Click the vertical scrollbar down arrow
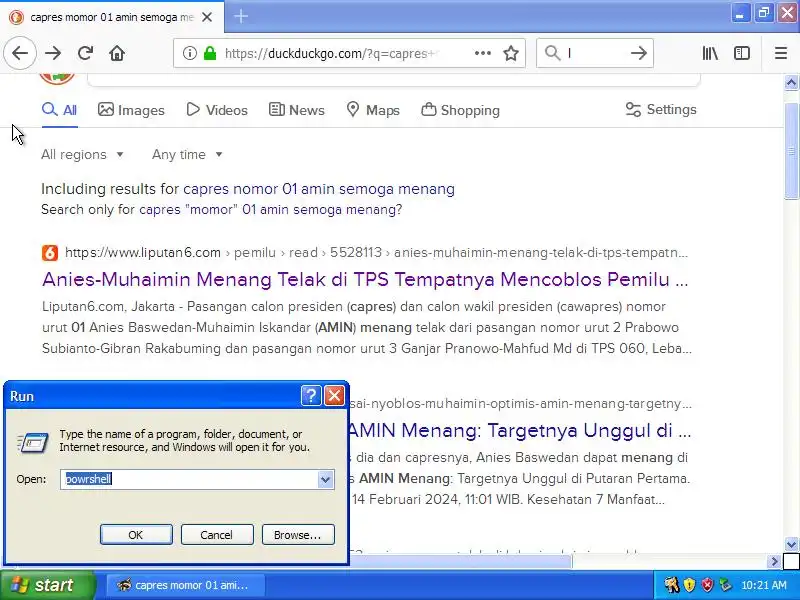Viewport: 800px width, 600px height. coord(791,544)
